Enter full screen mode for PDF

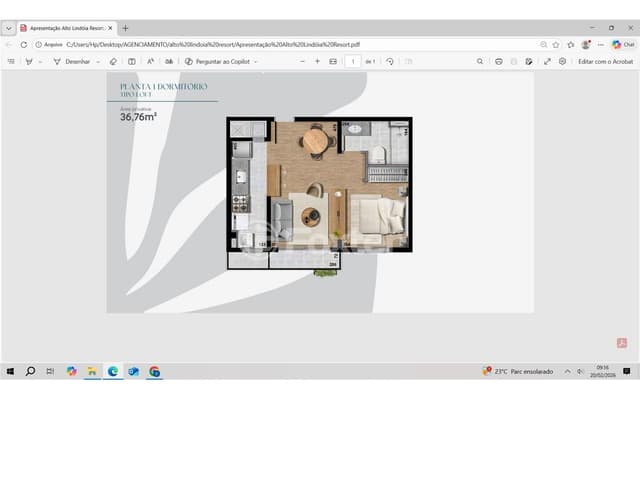point(548,61)
